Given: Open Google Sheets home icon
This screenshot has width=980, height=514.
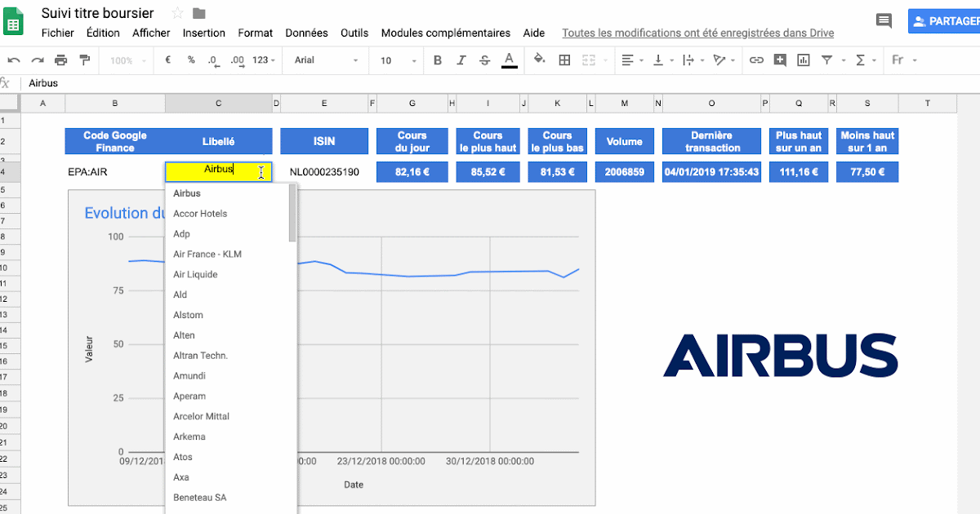Looking at the screenshot, I should (14, 24).
